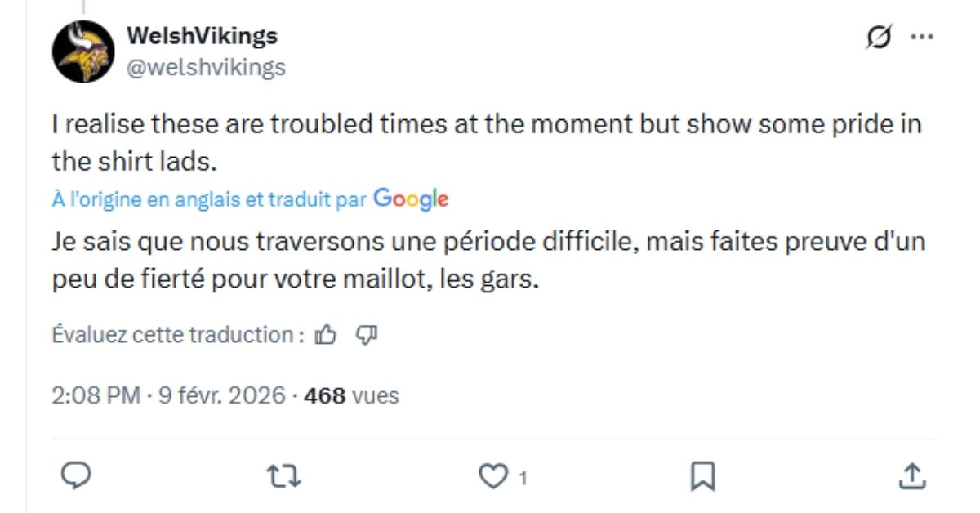Rate the translation with thumbs down

[x=365, y=334]
